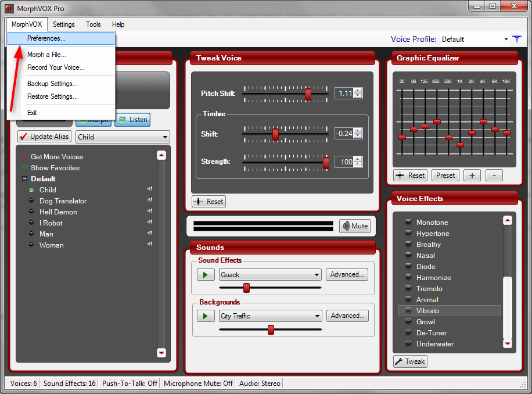
Task: Click the minus button under the equalizer
Action: pos(494,175)
